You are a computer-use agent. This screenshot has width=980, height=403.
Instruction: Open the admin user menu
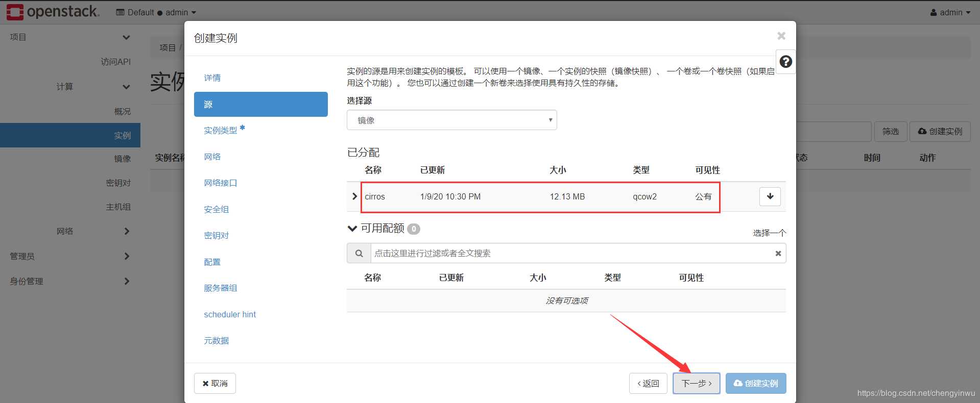click(x=950, y=12)
